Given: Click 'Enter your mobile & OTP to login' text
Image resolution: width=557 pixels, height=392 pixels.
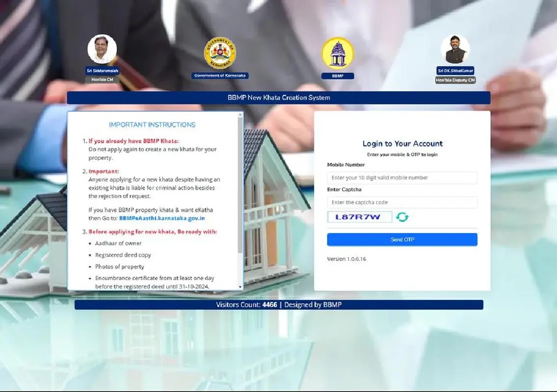Looking at the screenshot, I should point(402,154).
